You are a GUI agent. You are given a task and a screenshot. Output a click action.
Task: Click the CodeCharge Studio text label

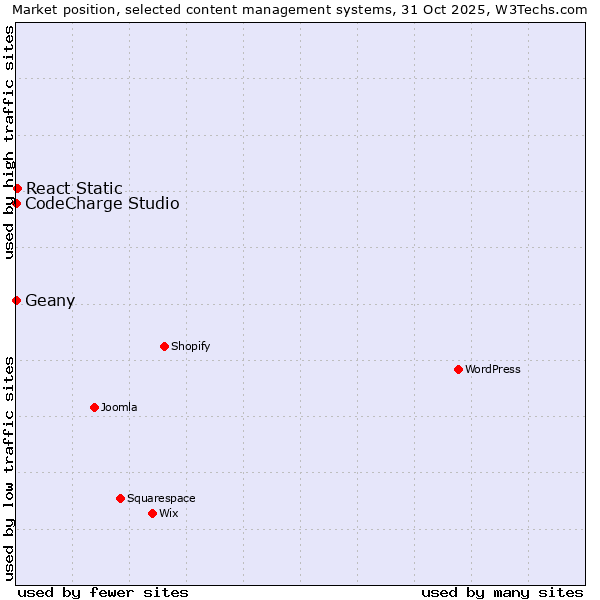tap(102, 204)
